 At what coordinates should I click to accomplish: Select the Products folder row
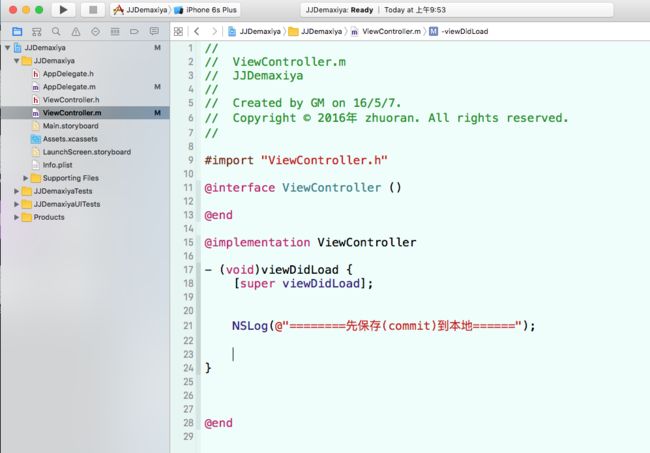(85, 217)
